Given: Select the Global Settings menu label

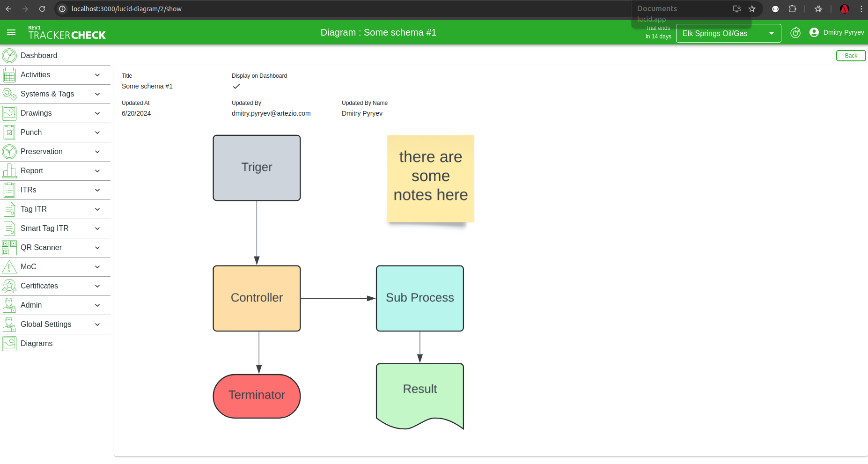Looking at the screenshot, I should (46, 324).
